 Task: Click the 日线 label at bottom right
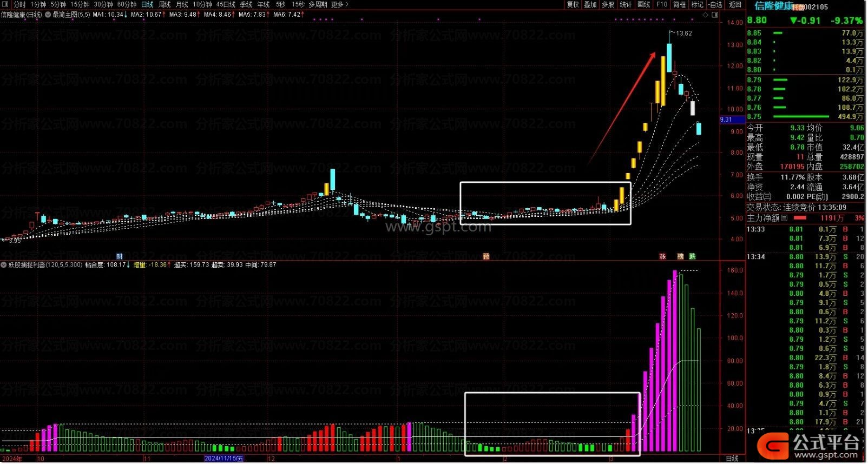[x=732, y=459]
